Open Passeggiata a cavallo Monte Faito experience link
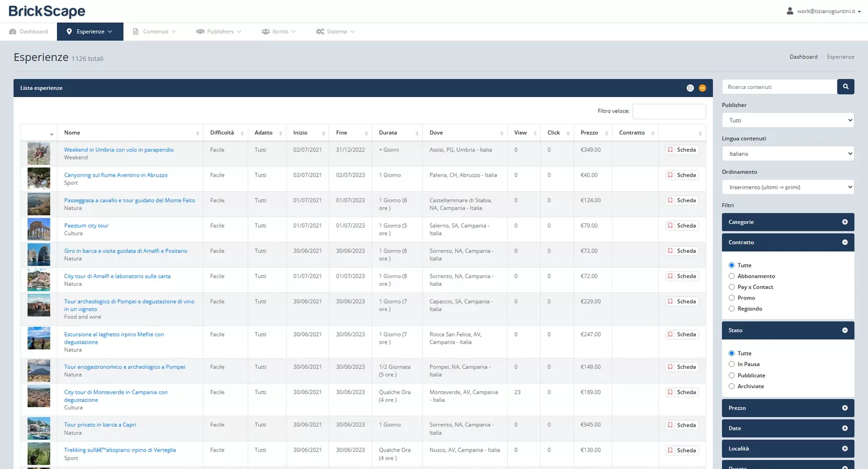The height and width of the screenshot is (469, 868). pyautogui.click(x=130, y=200)
